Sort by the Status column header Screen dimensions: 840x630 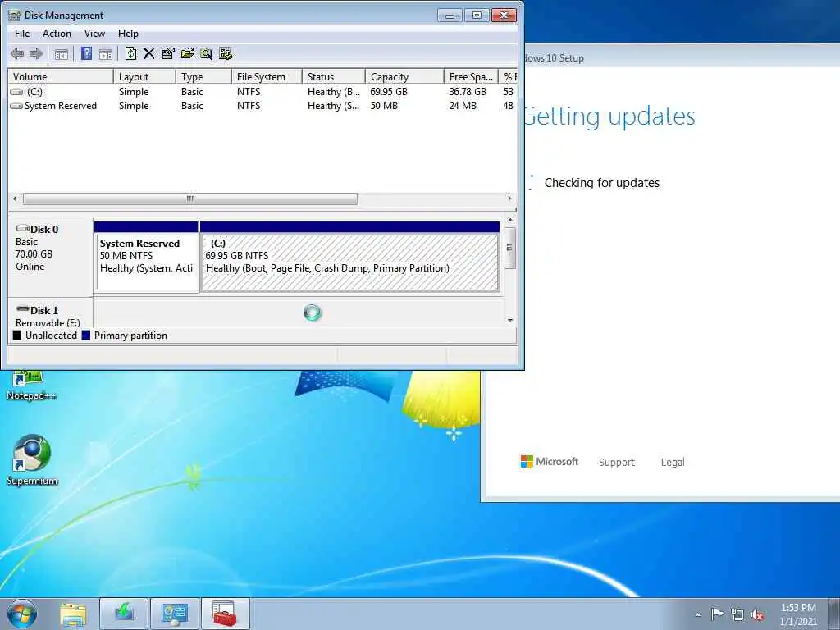tap(333, 76)
